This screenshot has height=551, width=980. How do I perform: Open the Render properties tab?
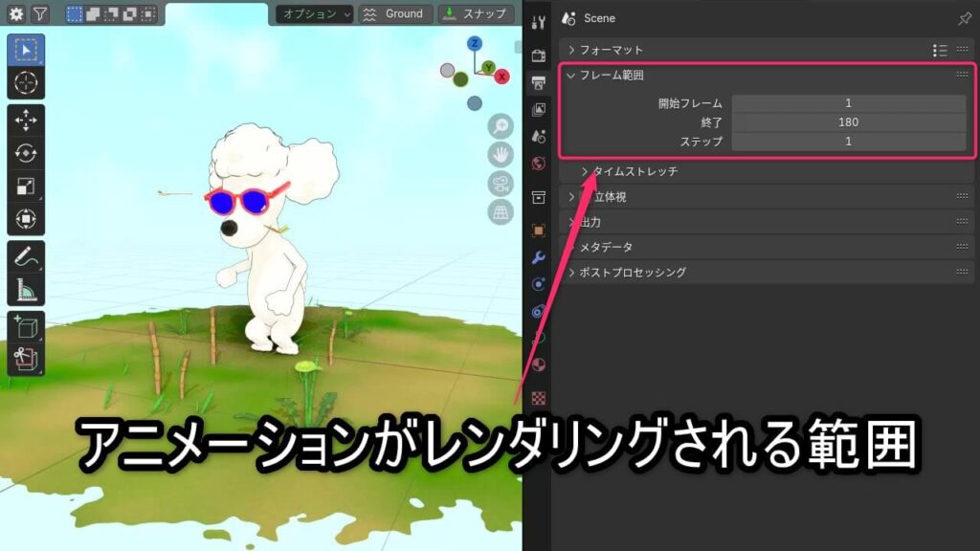tap(538, 55)
